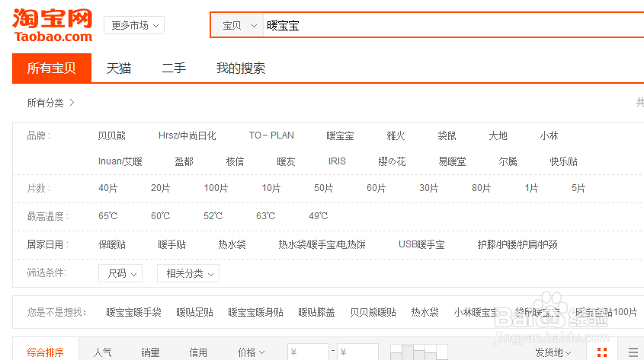Filter by brand 樱の花
Image resolution: width=644 pixels, height=360 pixels.
coord(392,161)
